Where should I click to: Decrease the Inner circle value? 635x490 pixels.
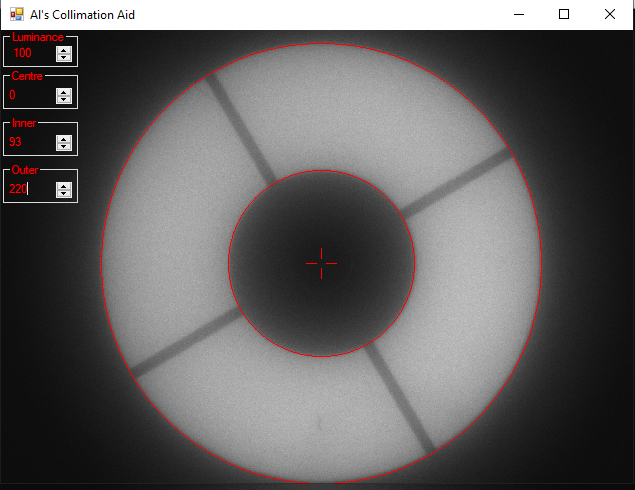click(x=64, y=147)
